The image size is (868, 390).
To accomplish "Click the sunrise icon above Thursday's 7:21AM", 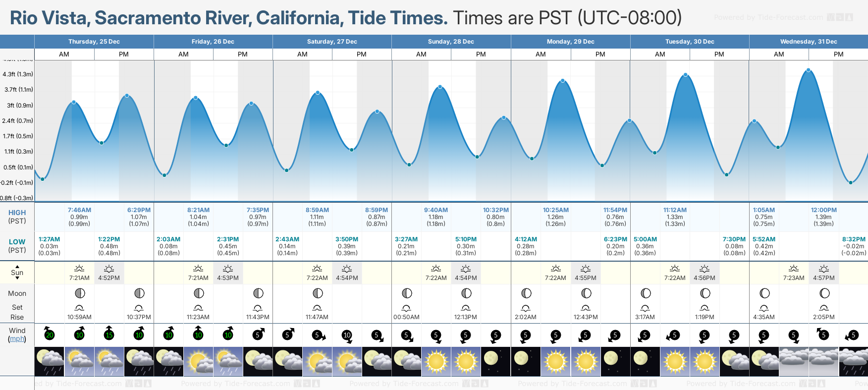I will [79, 269].
